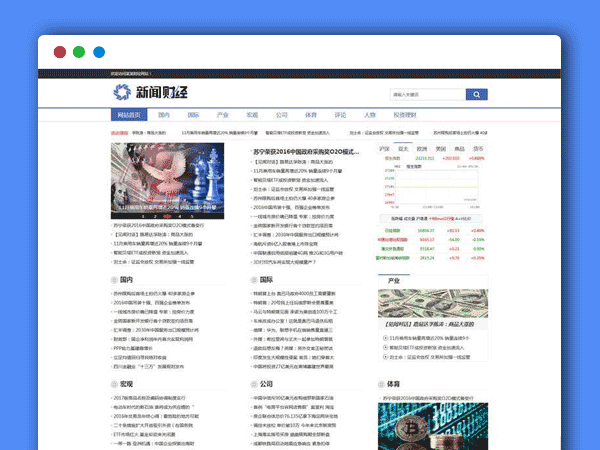Click the red window dot

60,52
